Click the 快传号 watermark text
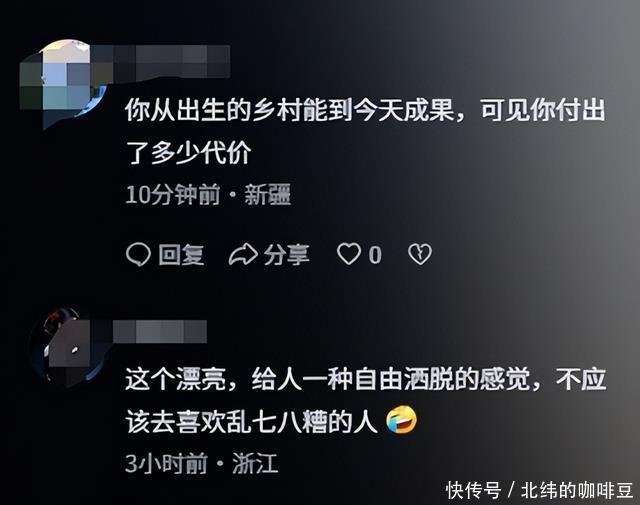 click(x=473, y=490)
